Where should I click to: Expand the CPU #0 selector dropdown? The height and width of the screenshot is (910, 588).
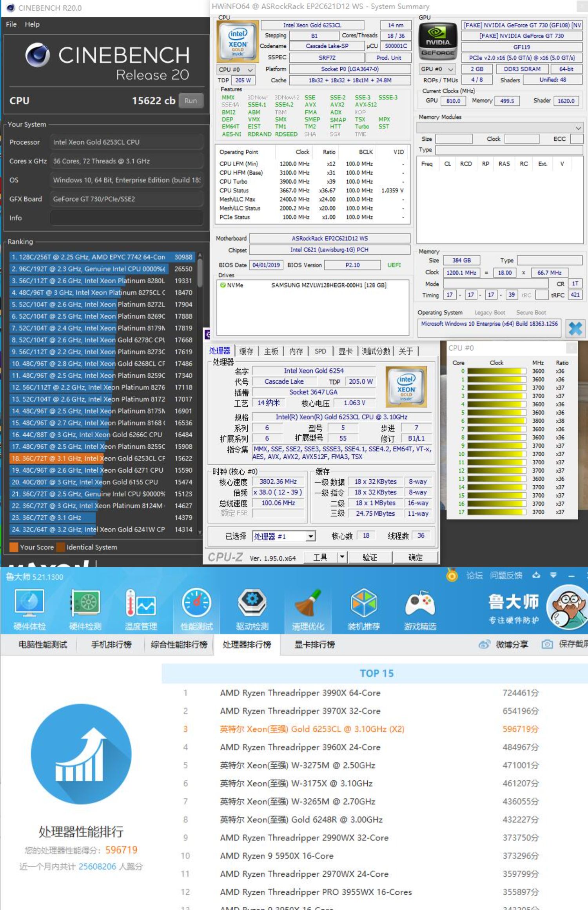(236, 69)
